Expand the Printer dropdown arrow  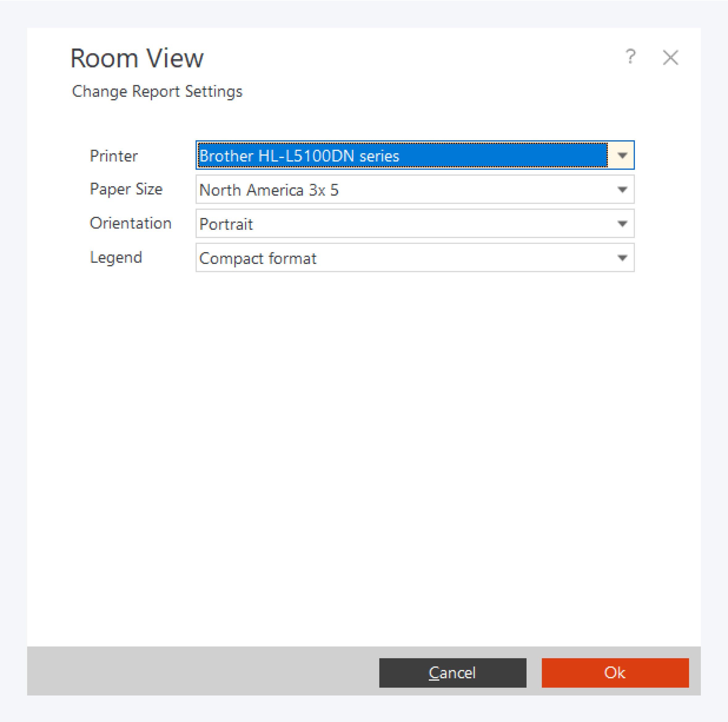pyautogui.click(x=622, y=155)
